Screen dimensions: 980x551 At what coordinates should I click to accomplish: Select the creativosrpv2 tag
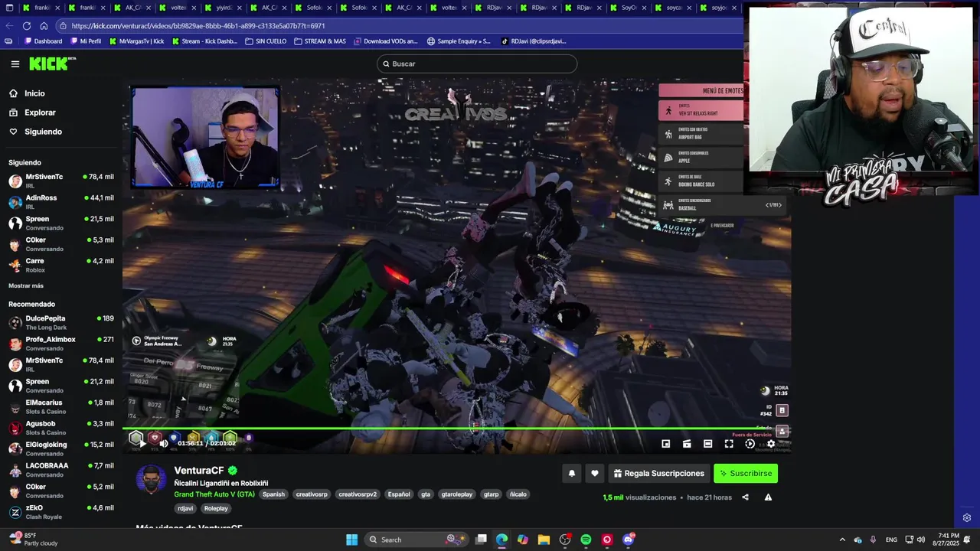pyautogui.click(x=358, y=494)
